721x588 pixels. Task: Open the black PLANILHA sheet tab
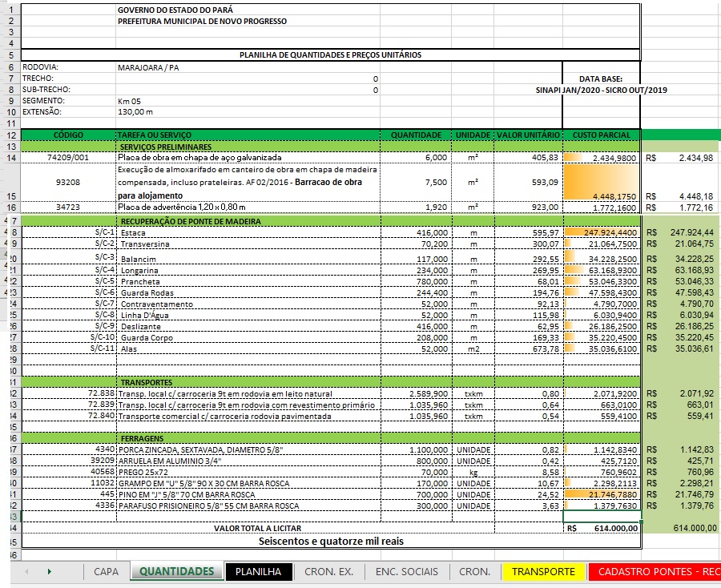tap(259, 571)
